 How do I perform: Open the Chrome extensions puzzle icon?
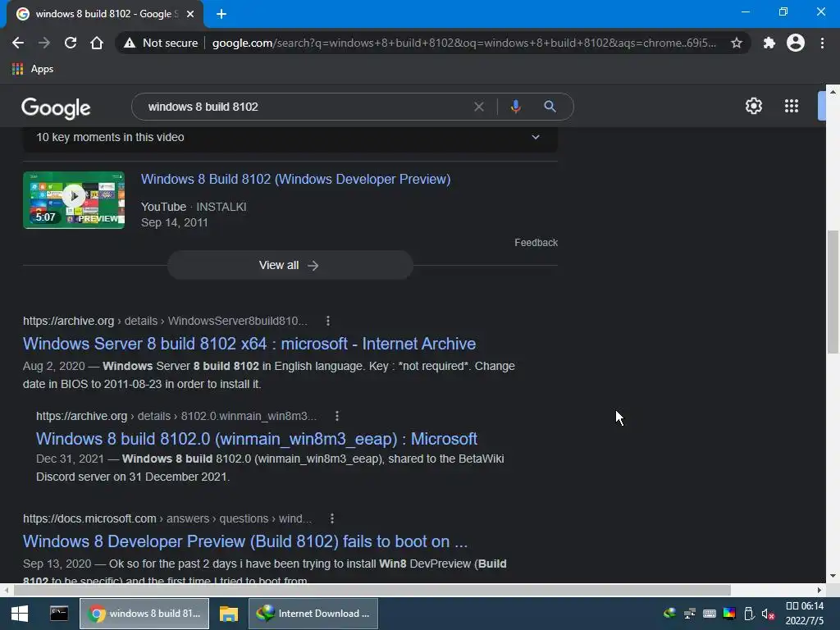click(769, 43)
